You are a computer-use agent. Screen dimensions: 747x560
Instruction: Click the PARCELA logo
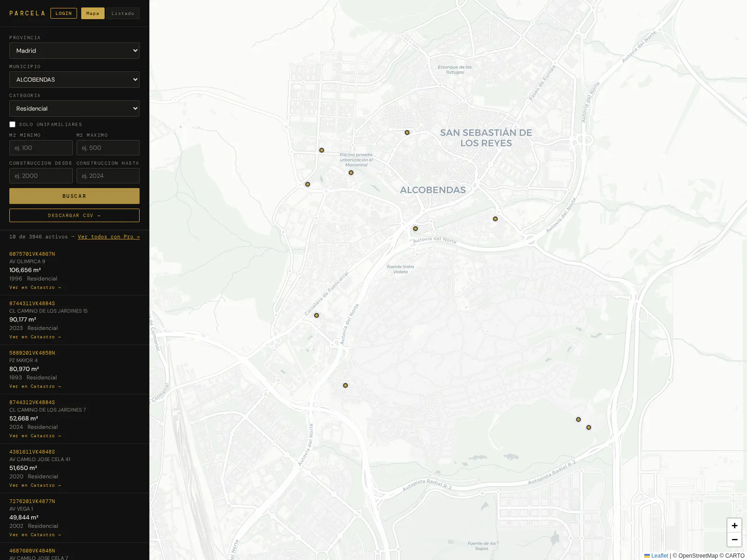point(27,13)
